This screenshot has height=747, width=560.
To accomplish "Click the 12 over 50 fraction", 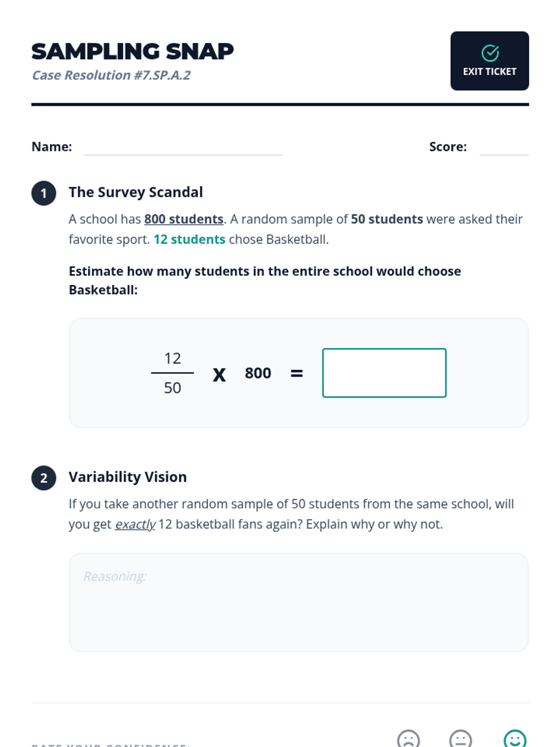I will point(173,373).
